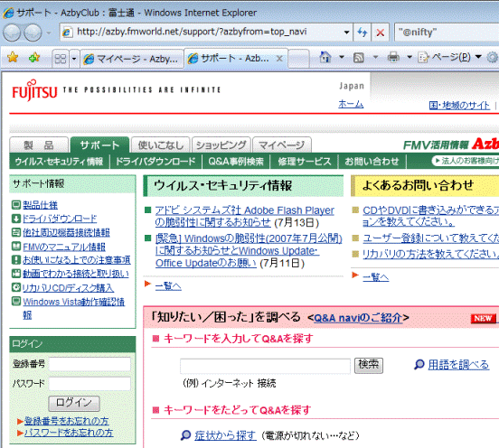Click the browser Back button
Viewport: 499px width, 448px height.
(x=12, y=33)
